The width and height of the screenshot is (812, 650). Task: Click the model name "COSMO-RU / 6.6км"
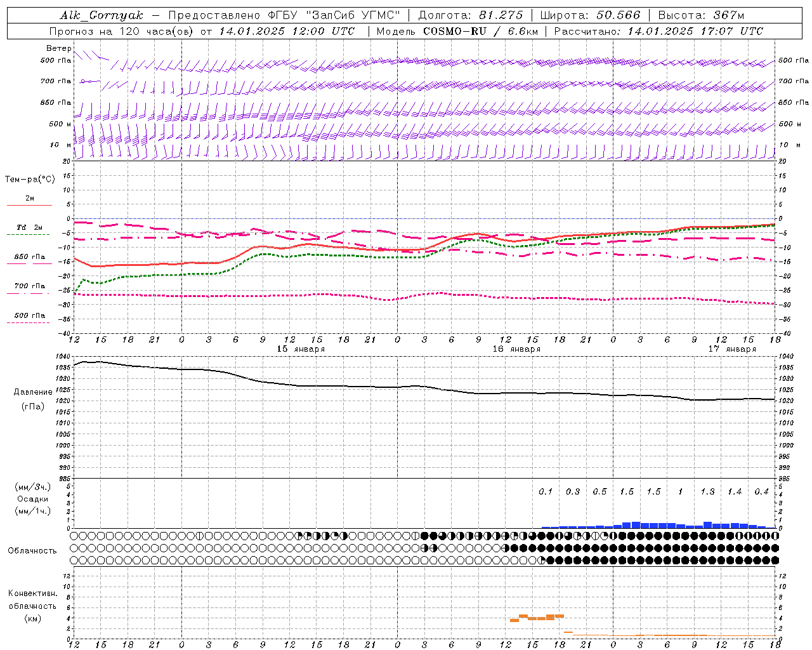click(480, 31)
